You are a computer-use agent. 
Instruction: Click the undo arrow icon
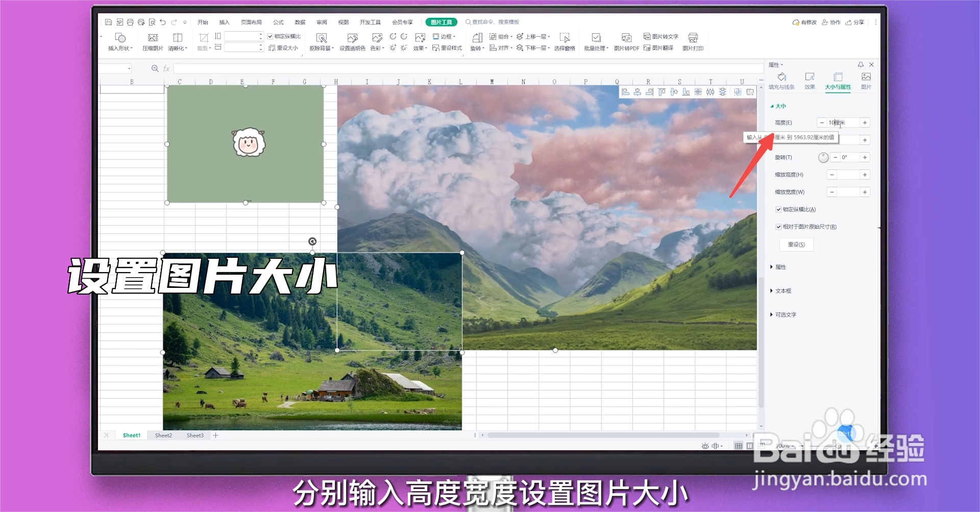coord(163,22)
